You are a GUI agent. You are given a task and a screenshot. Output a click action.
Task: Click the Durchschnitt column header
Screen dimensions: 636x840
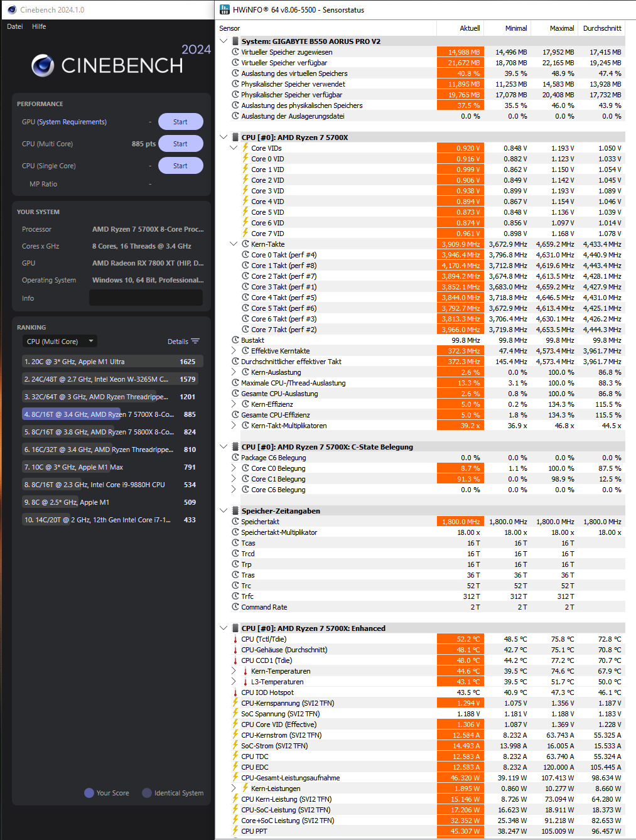pos(601,28)
